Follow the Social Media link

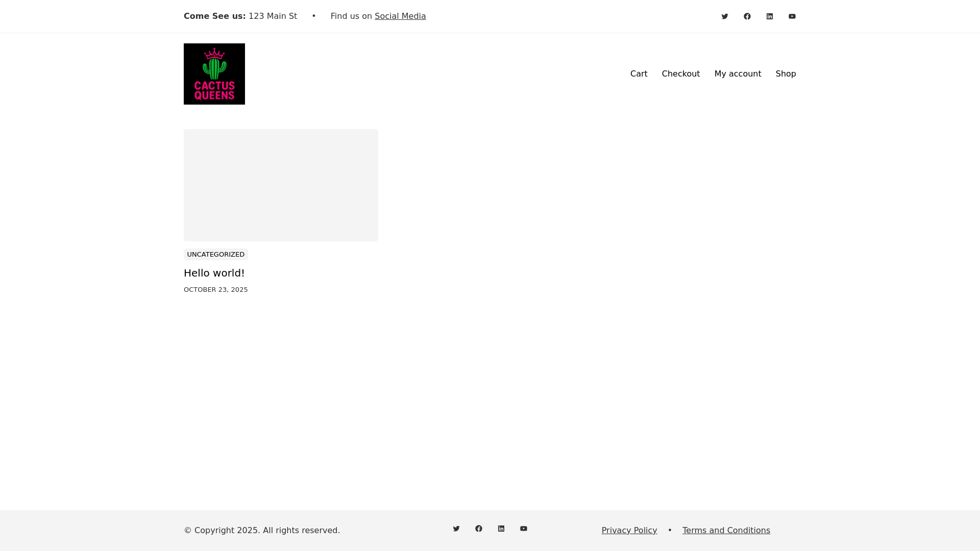(x=400, y=16)
